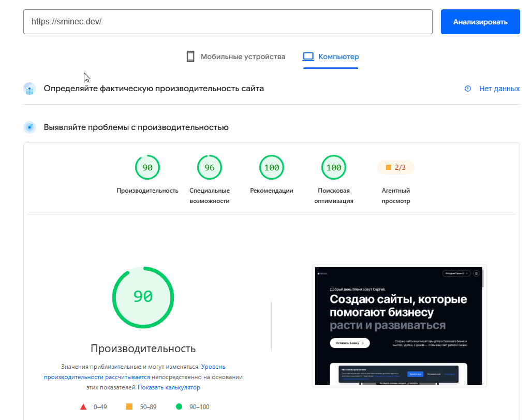Click the 96 Специальные возможности gauge

pos(210,167)
